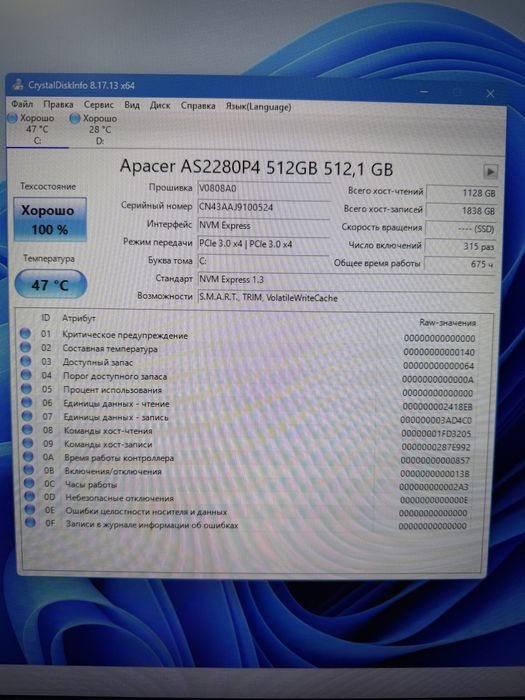Click transfer mode field PCIe 3.0 x4
Screen dimensions: 525x700
click(263, 244)
